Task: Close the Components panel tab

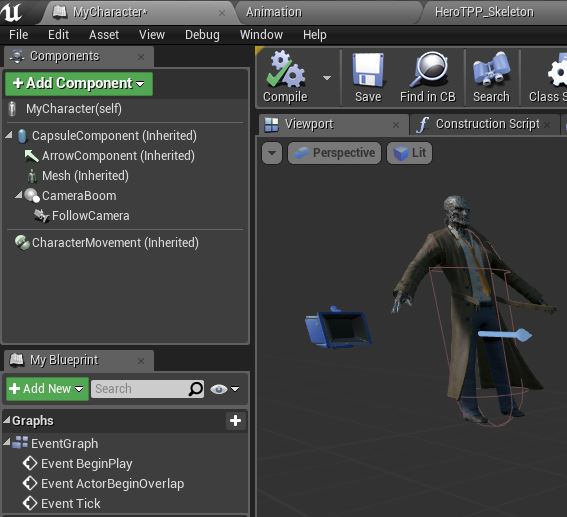Action: [x=141, y=57]
